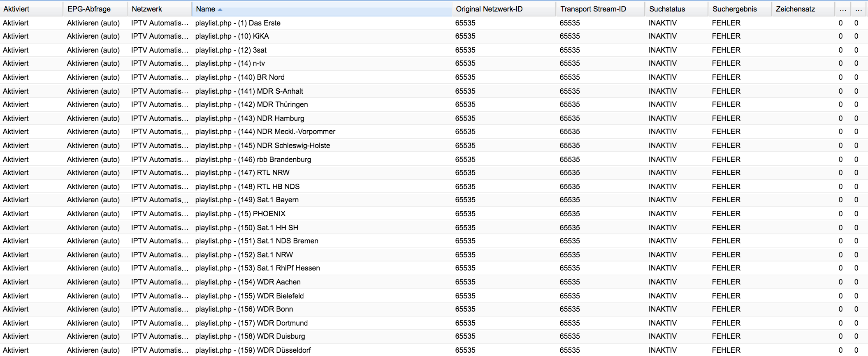
Task: Select row playlist.php - (140) BR Nord
Action: point(434,77)
